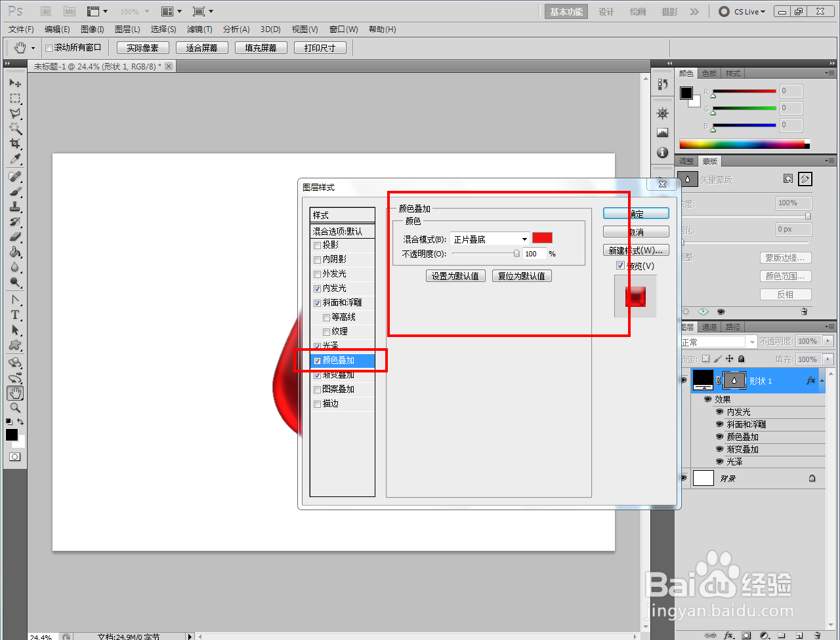The width and height of the screenshot is (840, 640).
Task: Select the Clone Stamp tool
Action: [x=15, y=207]
